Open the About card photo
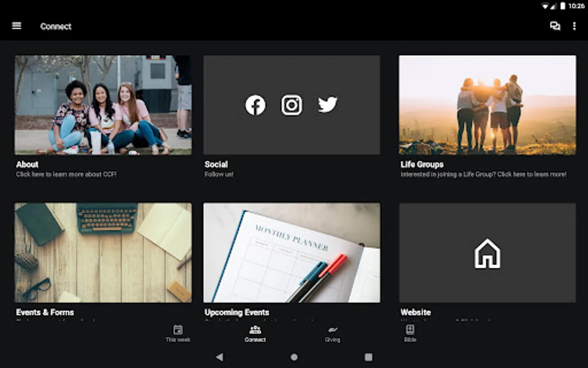This screenshot has width=588, height=368. coord(103,105)
